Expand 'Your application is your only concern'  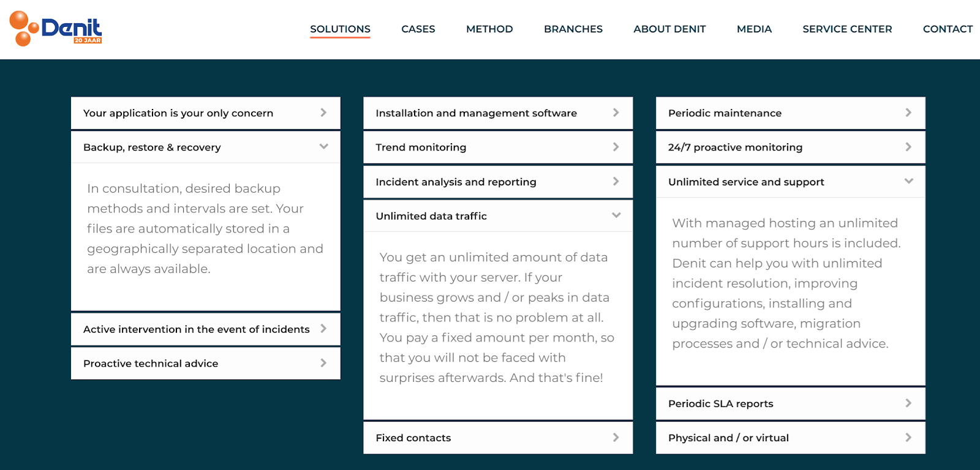206,113
